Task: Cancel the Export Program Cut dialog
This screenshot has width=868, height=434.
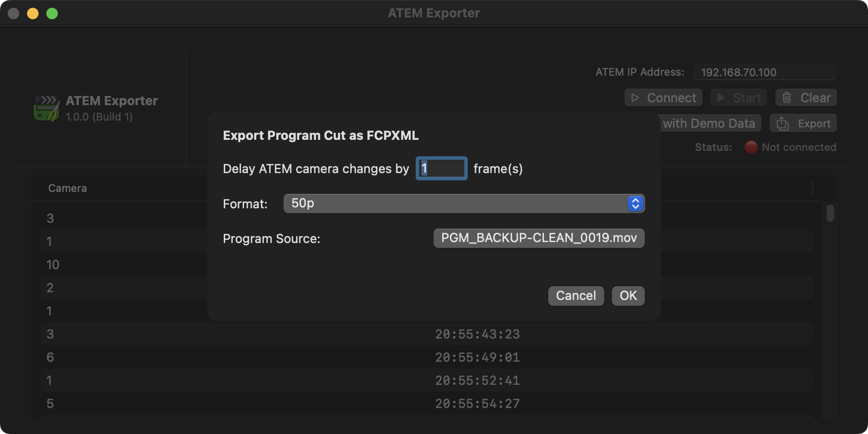Action: tap(576, 296)
